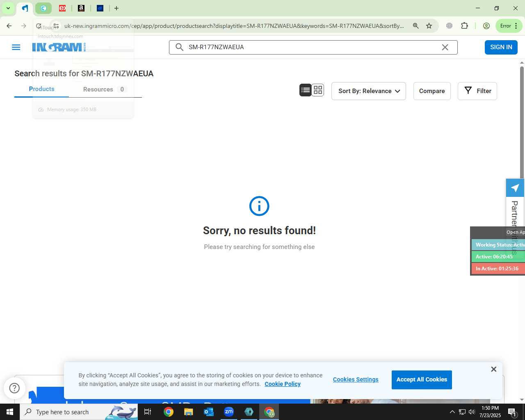Click the Ingram Micro logo
The height and width of the screenshot is (420, 525).
(59, 47)
